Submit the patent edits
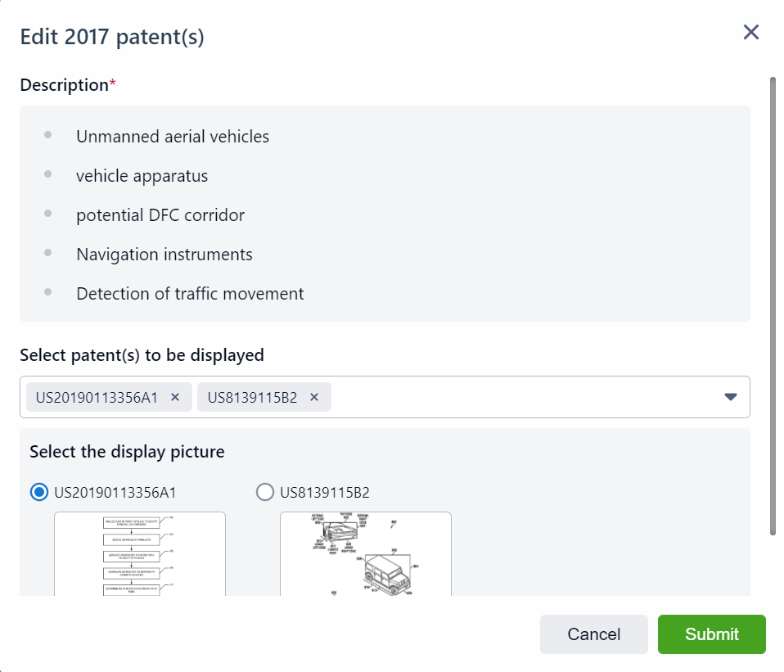Viewport: 784px width, 672px height. [x=711, y=634]
